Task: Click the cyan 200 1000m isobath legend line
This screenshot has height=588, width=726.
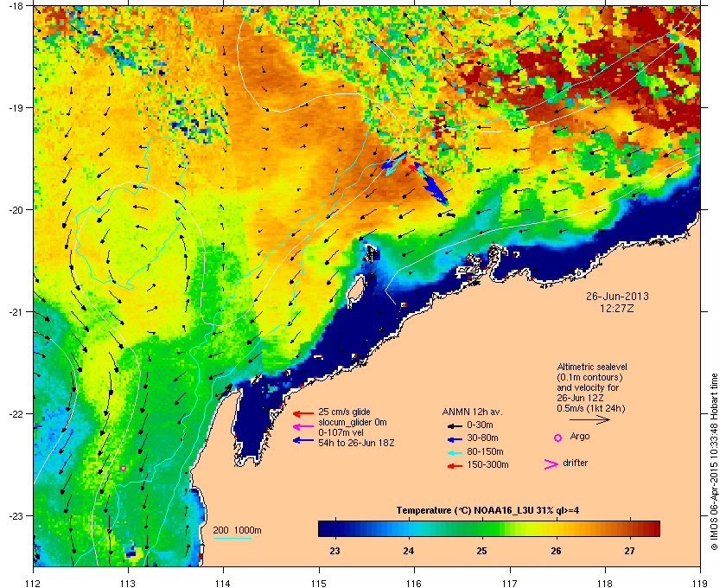Action: pyautogui.click(x=232, y=538)
